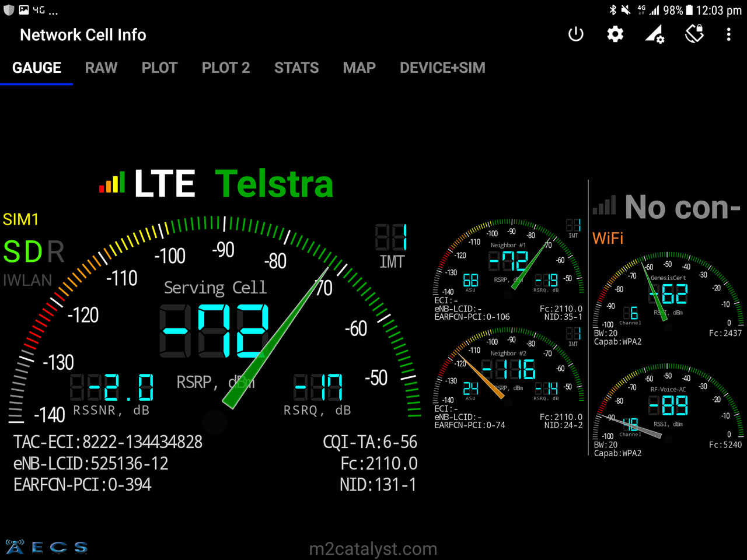Tap the No con- status text
Viewport: 747px width, 560px height.
tap(682, 206)
